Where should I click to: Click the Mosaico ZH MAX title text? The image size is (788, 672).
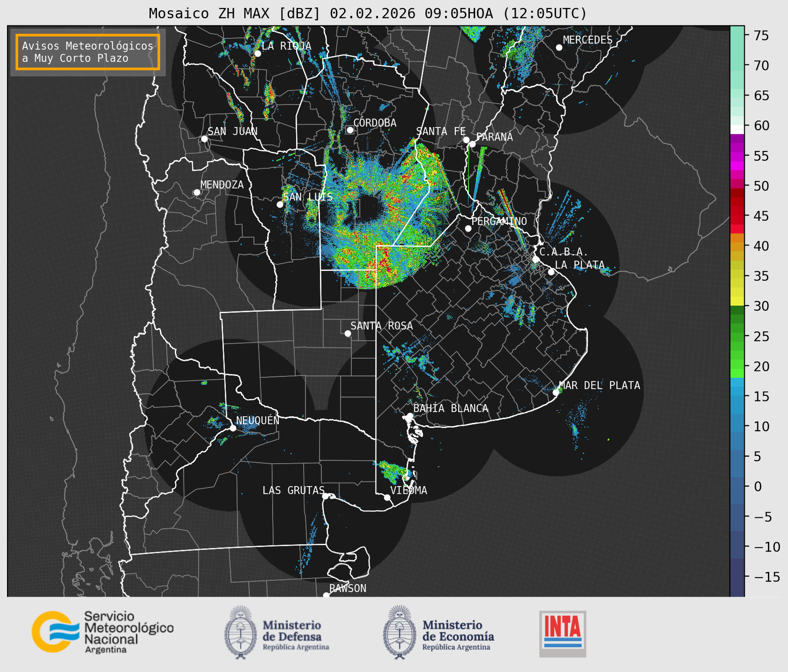click(367, 14)
